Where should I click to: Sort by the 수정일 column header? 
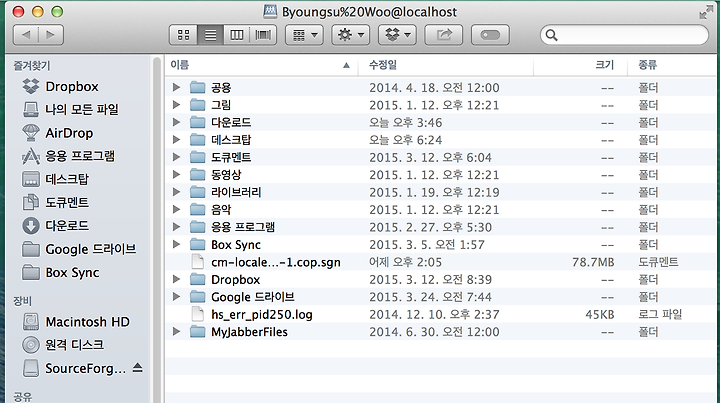coord(445,65)
